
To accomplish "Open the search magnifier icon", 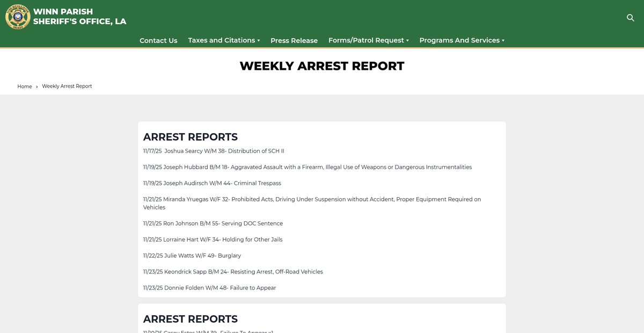I will tap(631, 18).
